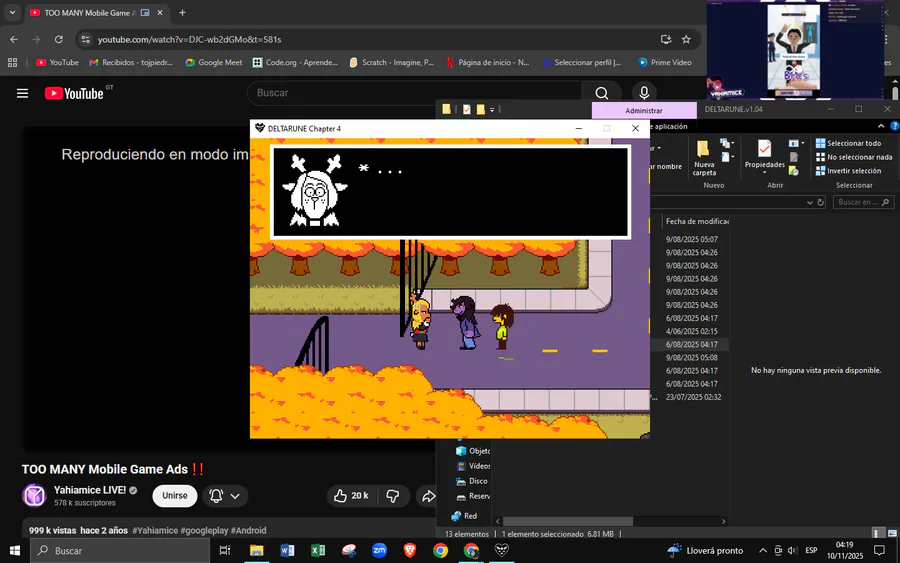Viewport: 900px width, 563px height.
Task: Open Brave browser from the taskbar
Action: pyautogui.click(x=410, y=550)
